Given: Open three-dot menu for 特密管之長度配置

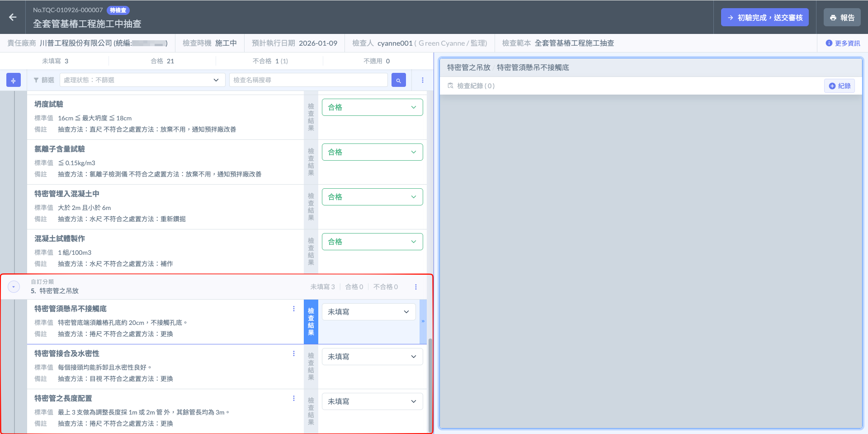Looking at the screenshot, I should tap(293, 398).
